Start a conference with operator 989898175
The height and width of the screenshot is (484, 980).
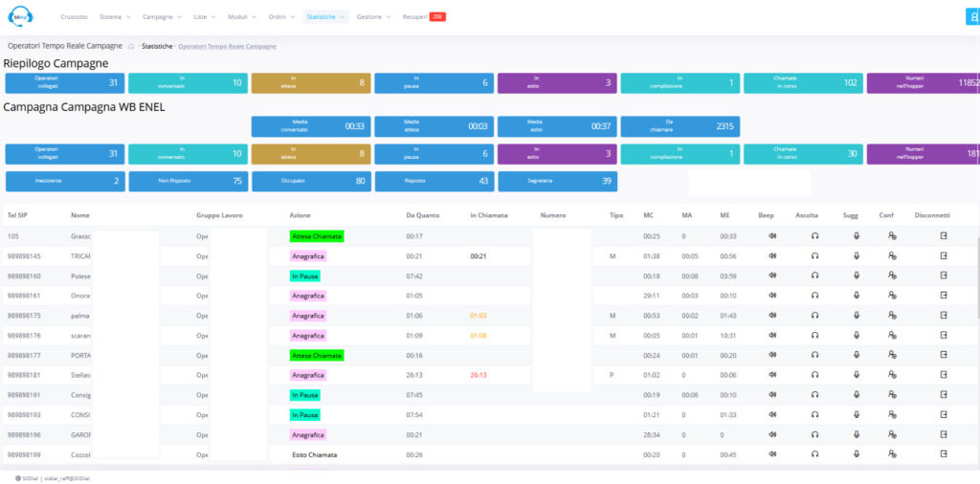(x=893, y=316)
